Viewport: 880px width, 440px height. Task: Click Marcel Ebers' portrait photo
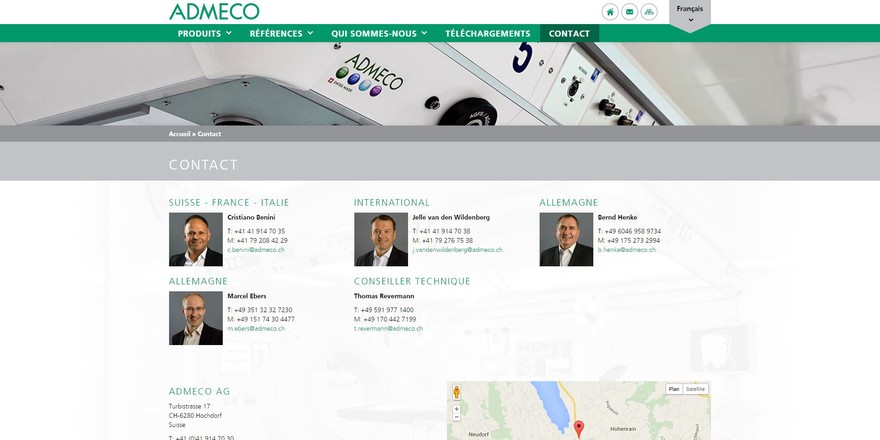196,318
